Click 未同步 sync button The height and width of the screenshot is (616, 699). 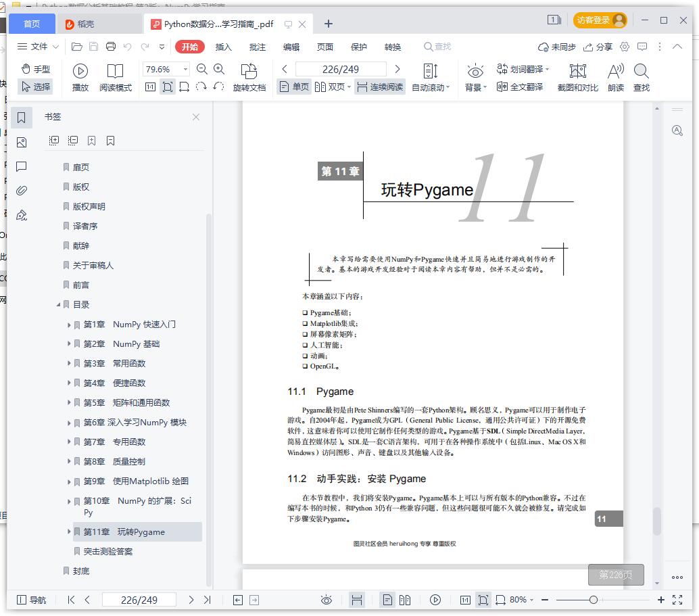pyautogui.click(x=557, y=47)
